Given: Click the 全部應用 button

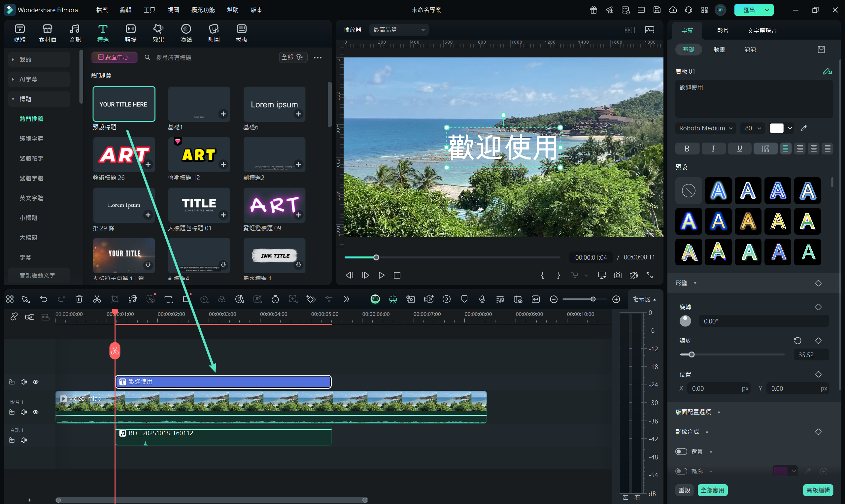Looking at the screenshot, I should pos(712,490).
